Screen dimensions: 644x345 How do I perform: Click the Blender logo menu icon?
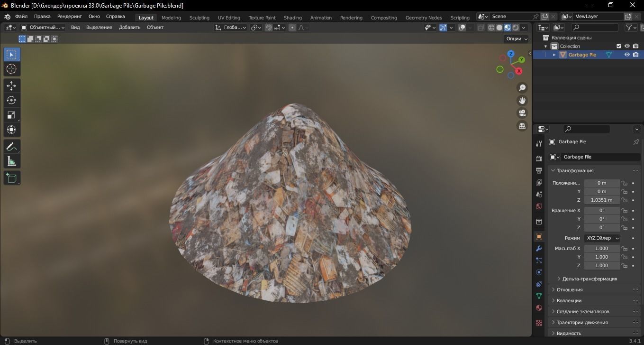click(7, 17)
